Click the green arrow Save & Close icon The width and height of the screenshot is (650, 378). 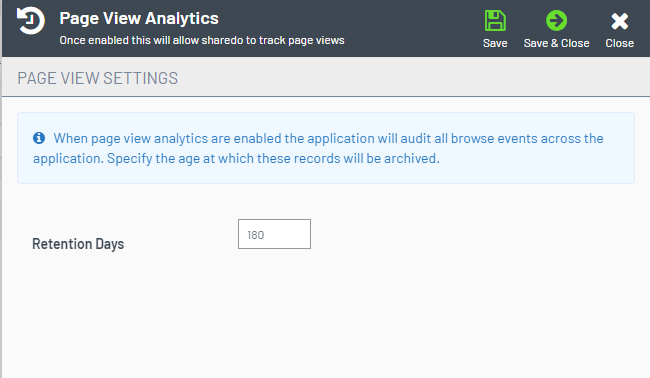tap(556, 21)
